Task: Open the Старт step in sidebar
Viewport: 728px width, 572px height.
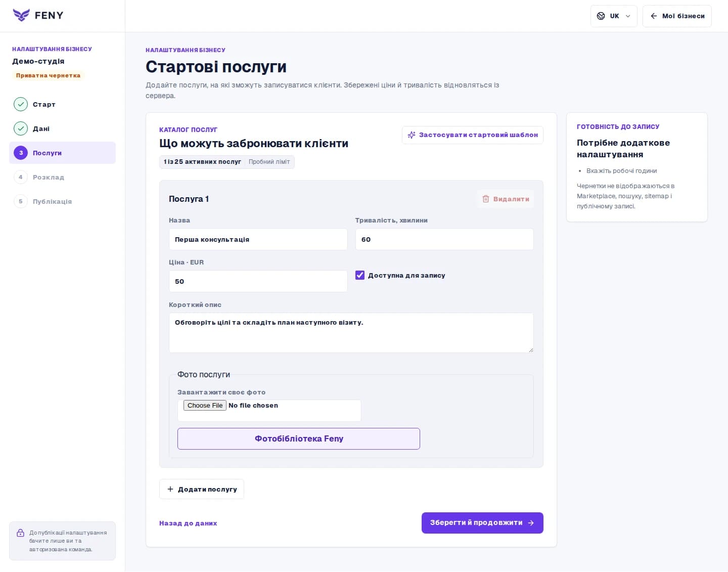Action: click(62, 104)
